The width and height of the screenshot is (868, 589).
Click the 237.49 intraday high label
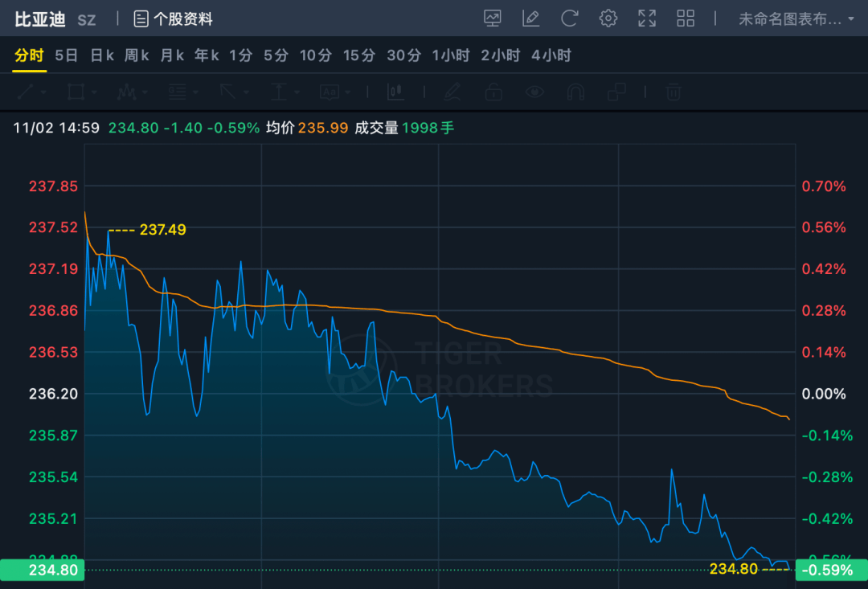pos(162,229)
